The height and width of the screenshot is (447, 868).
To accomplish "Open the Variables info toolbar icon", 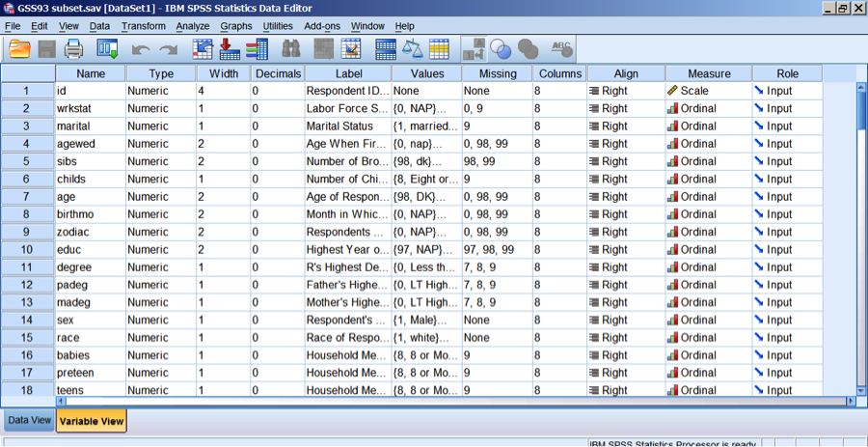I will tap(257, 49).
